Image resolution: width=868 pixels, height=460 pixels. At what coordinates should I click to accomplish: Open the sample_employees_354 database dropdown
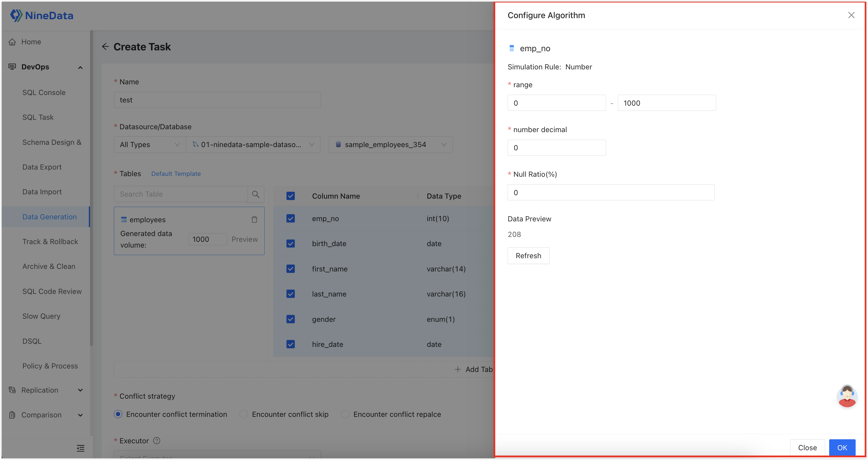(391, 145)
